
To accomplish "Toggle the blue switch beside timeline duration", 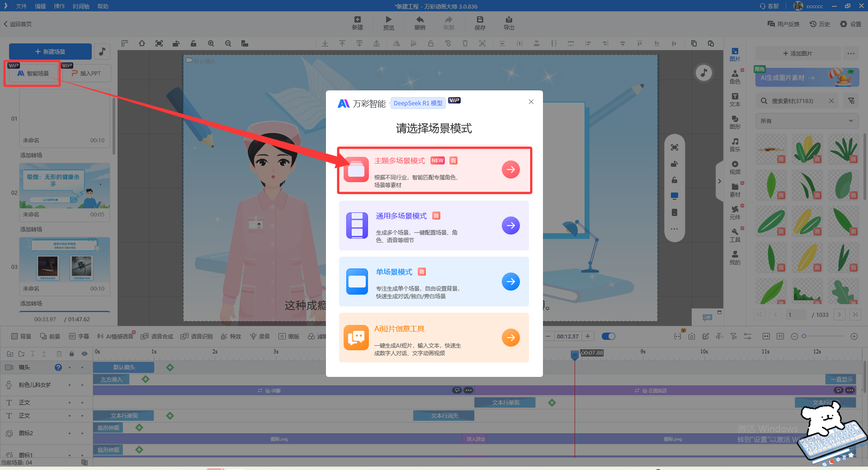I will click(609, 336).
